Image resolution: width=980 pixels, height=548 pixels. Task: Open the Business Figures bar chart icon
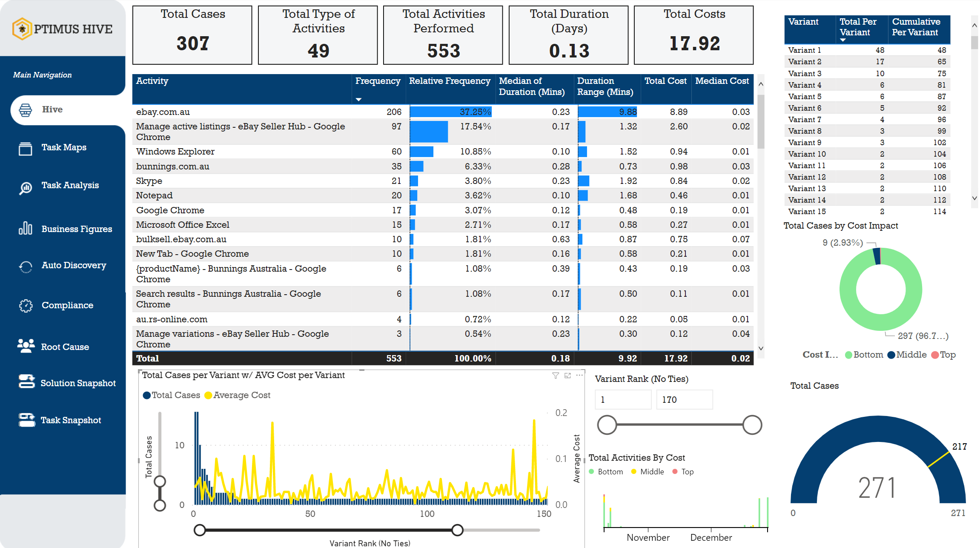click(x=26, y=229)
